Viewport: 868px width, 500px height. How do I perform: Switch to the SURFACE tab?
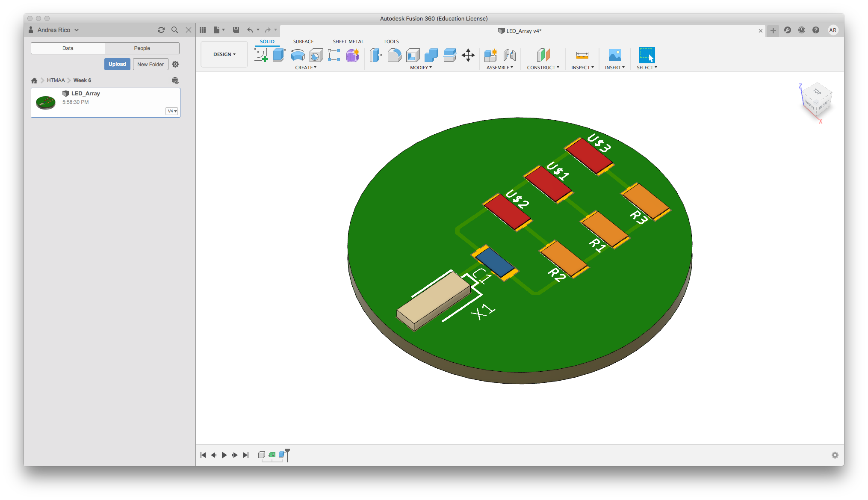(303, 41)
